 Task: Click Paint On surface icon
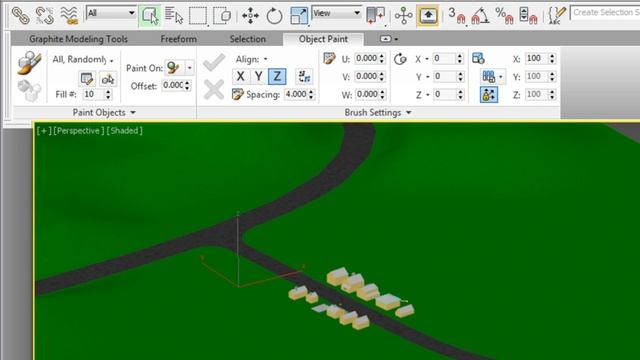(x=174, y=67)
